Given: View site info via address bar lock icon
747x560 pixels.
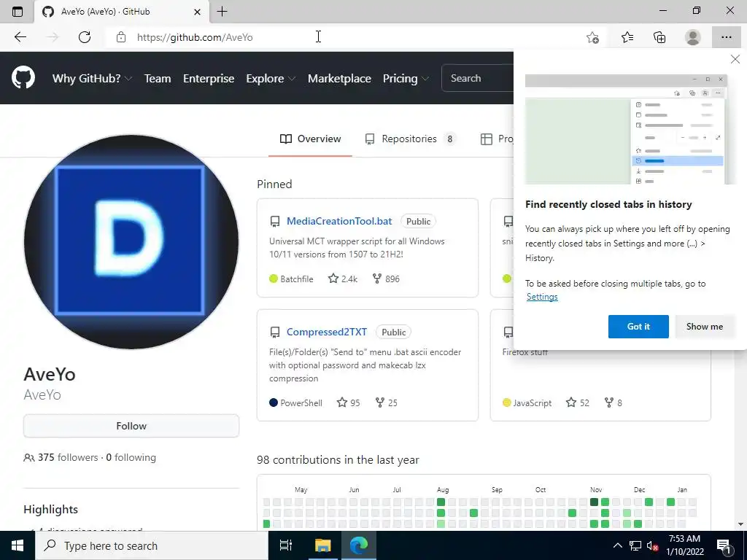Looking at the screenshot, I should [x=121, y=37].
